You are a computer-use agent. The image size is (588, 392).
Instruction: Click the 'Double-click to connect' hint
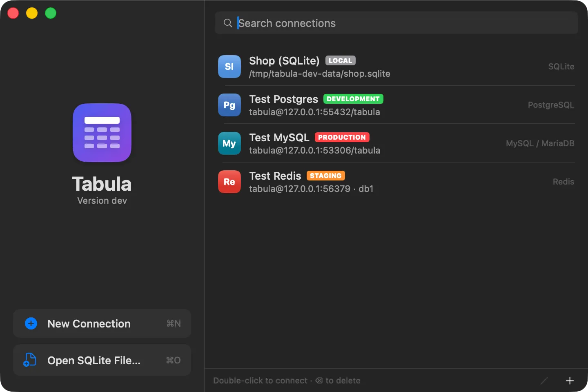point(260,381)
